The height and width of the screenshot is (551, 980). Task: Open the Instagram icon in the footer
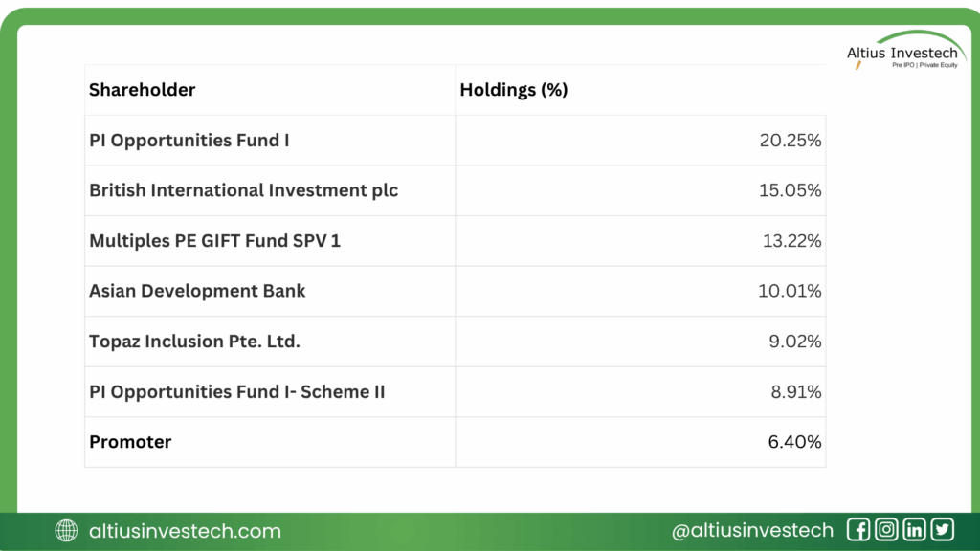click(x=886, y=530)
